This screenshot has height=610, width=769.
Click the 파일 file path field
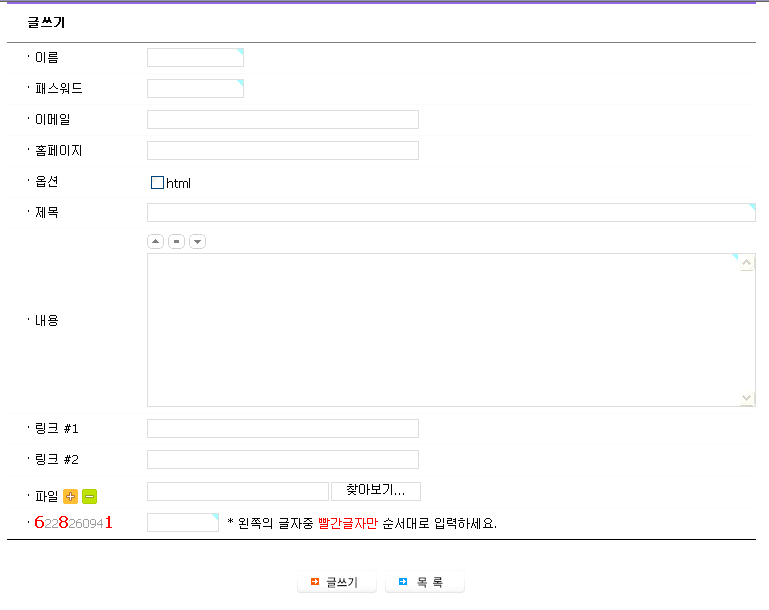[x=238, y=491]
